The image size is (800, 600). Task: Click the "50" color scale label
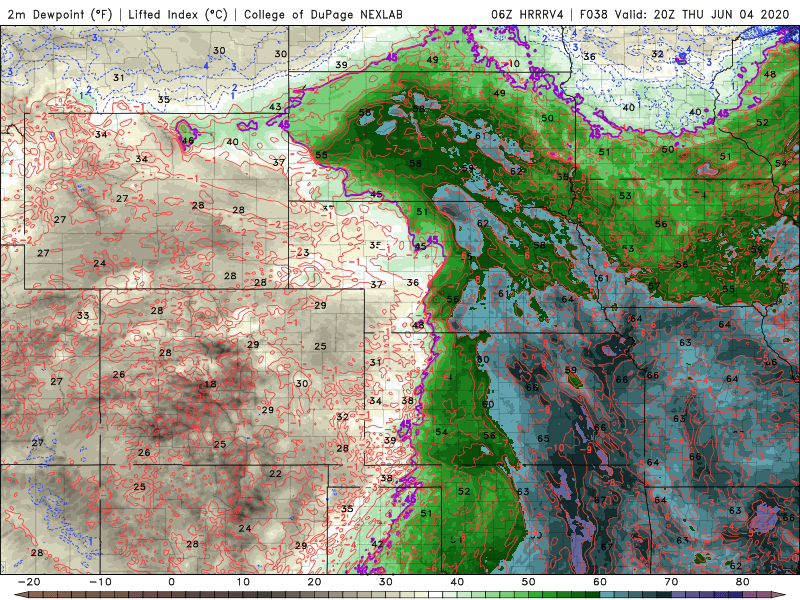coord(529,582)
